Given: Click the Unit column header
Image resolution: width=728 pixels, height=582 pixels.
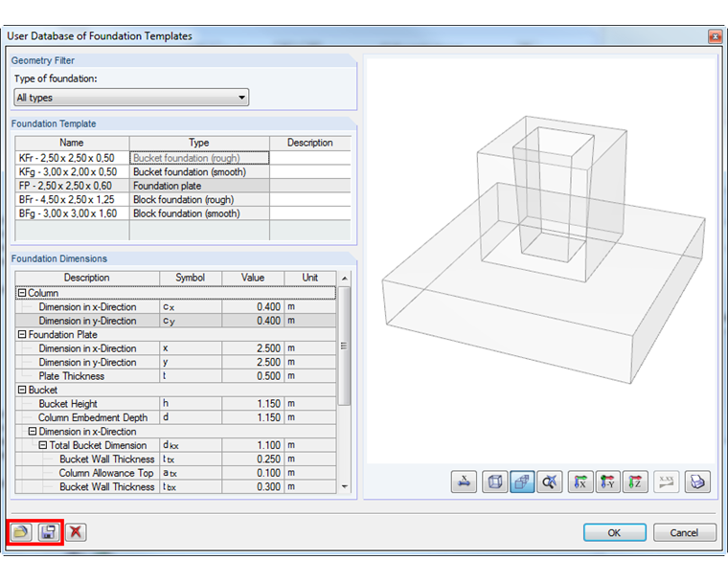Looking at the screenshot, I should [x=310, y=278].
